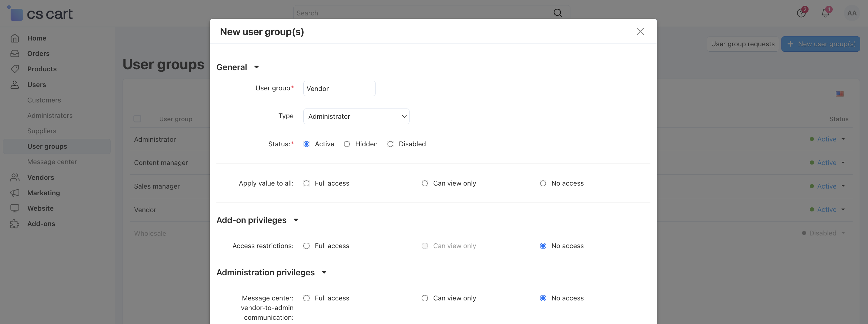Viewport: 868px width, 324px height.
Task: Open the Content manager user group
Action: (161, 163)
